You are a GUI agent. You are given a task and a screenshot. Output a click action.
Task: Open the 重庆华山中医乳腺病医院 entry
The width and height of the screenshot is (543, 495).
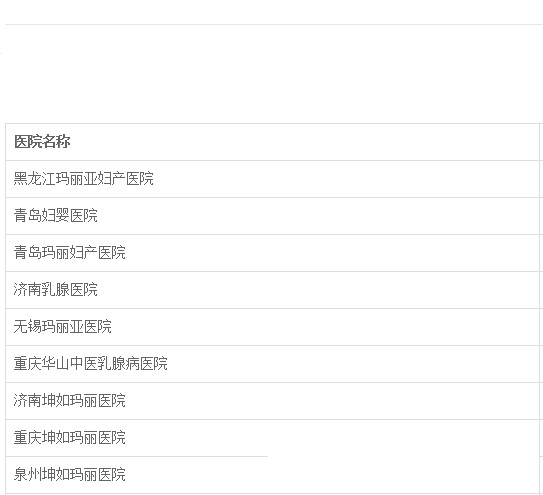pyautogui.click(x=91, y=364)
